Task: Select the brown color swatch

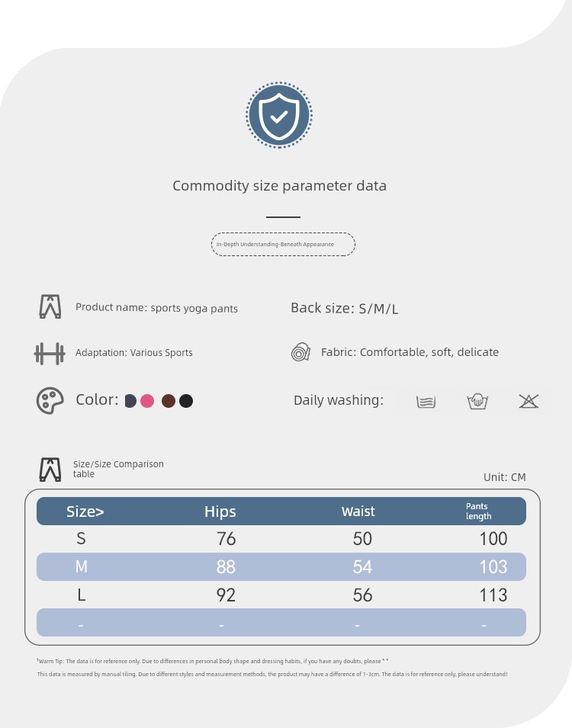Action: click(169, 401)
